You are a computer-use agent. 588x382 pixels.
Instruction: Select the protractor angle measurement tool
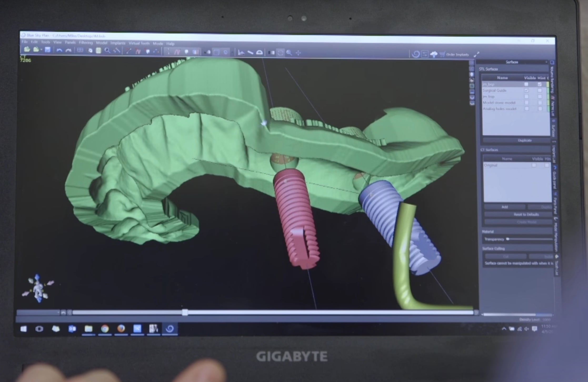(259, 53)
